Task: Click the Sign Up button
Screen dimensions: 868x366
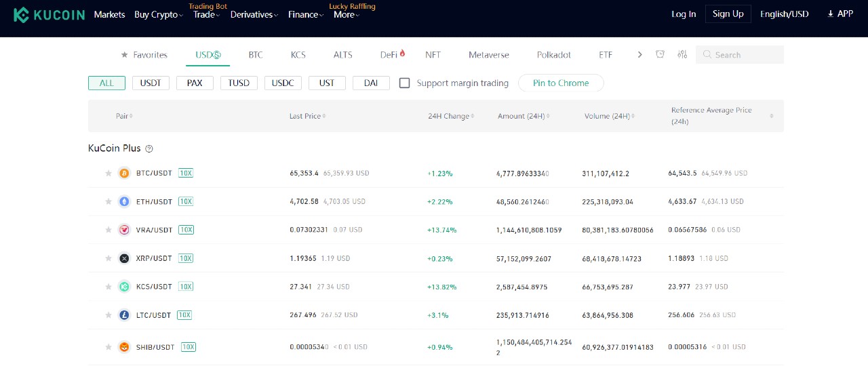Action: pos(728,14)
